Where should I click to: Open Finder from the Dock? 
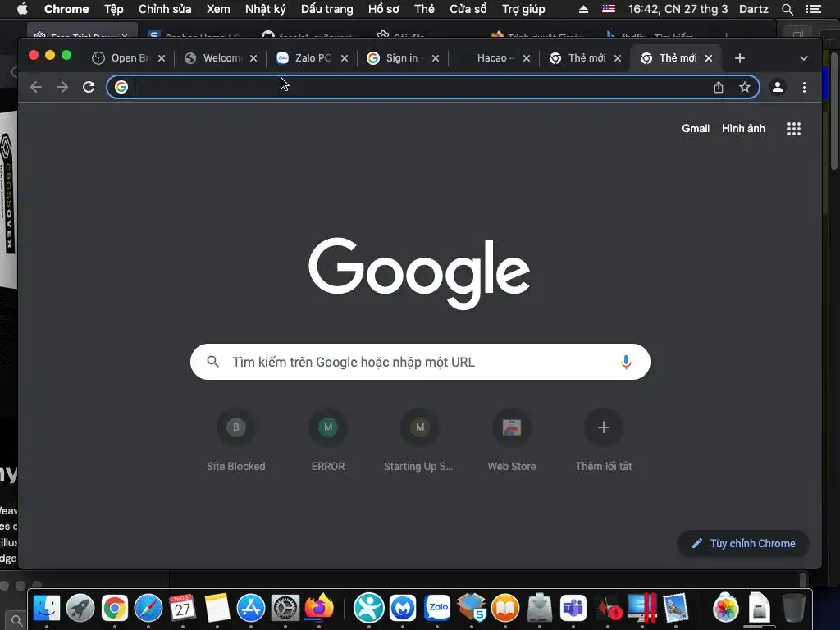click(x=47, y=609)
